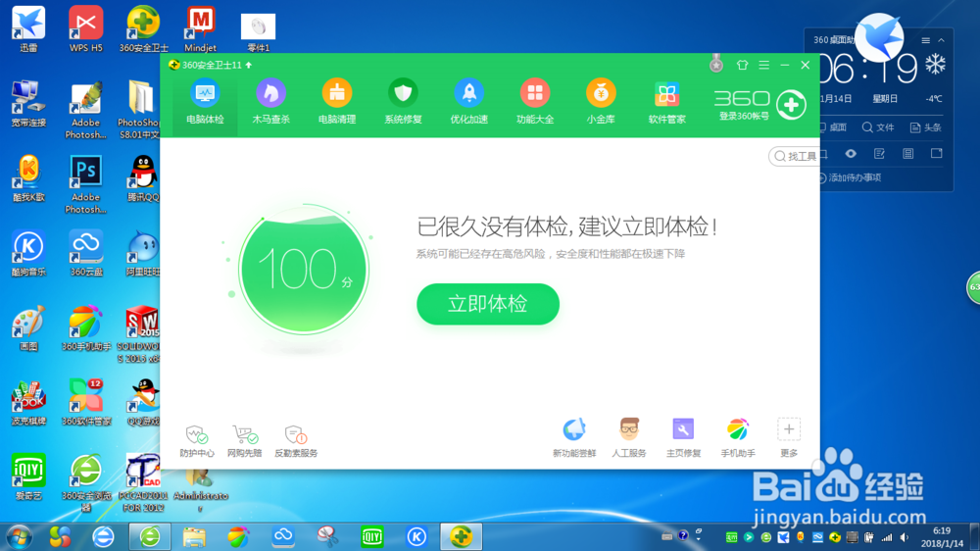980x551 pixels.
Task: Click the 100分 score circle
Action: (304, 270)
